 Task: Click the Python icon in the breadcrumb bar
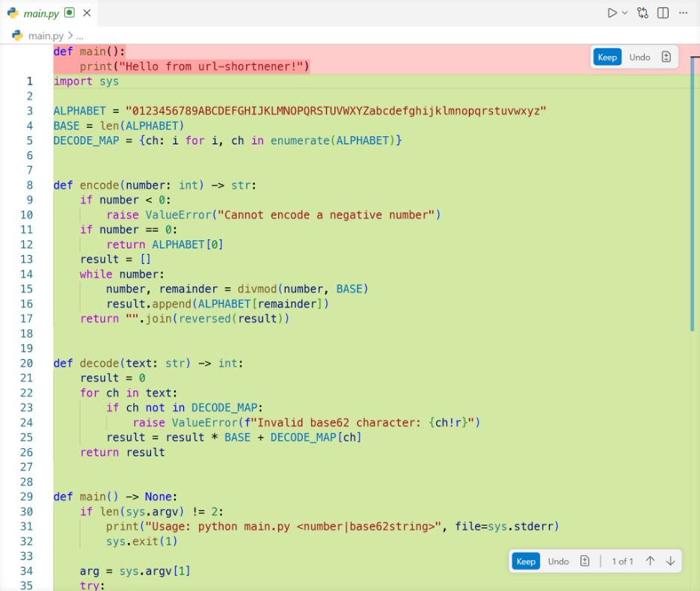pyautogui.click(x=17, y=34)
